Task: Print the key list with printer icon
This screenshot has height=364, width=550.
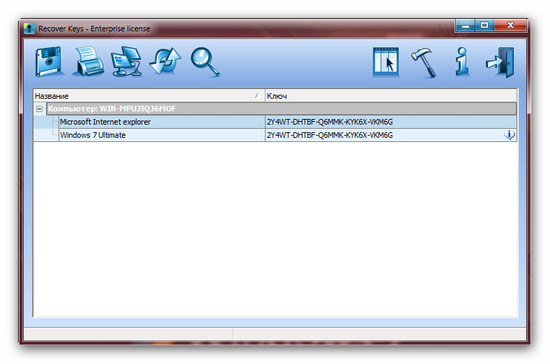Action: (88, 61)
